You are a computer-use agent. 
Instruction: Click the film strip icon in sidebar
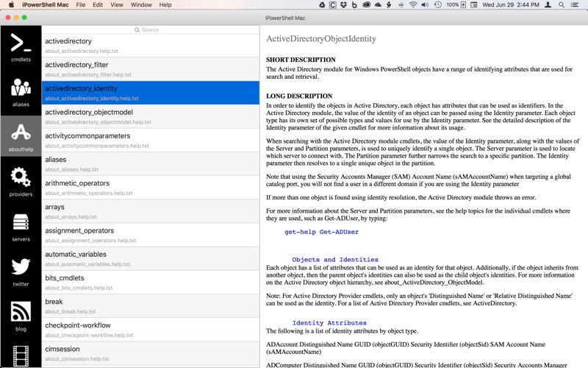(21, 355)
